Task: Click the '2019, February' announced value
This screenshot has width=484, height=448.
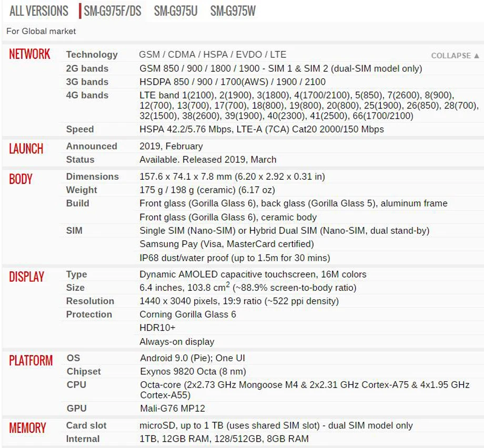Action: [172, 146]
